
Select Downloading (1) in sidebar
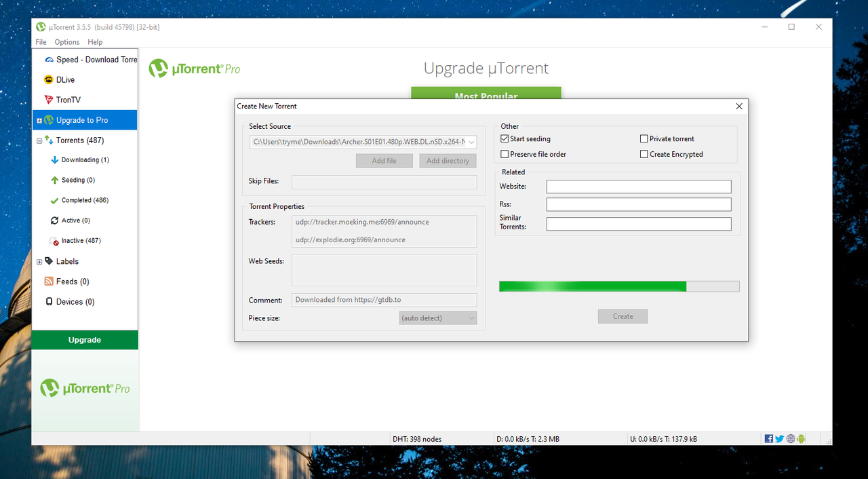click(x=85, y=160)
